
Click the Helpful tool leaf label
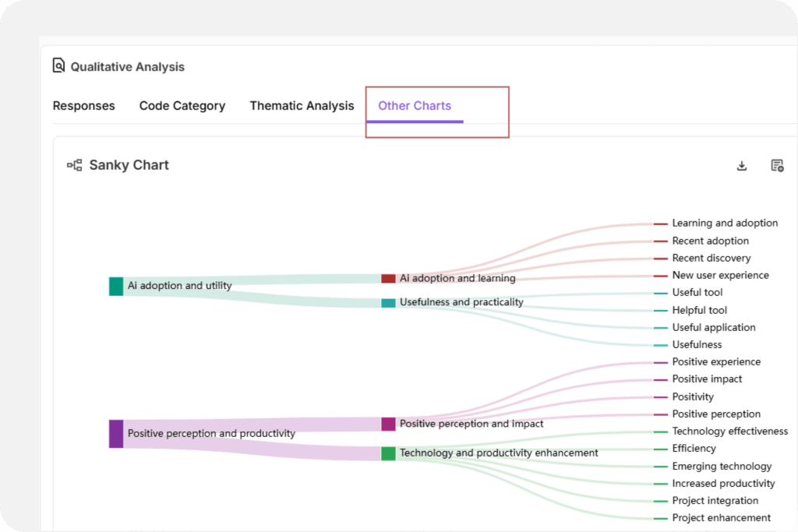(x=699, y=310)
